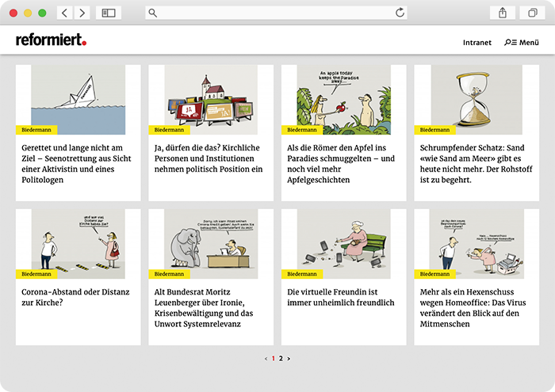Open article 'Gerettet und lange nicht am Ziel'

76,164
